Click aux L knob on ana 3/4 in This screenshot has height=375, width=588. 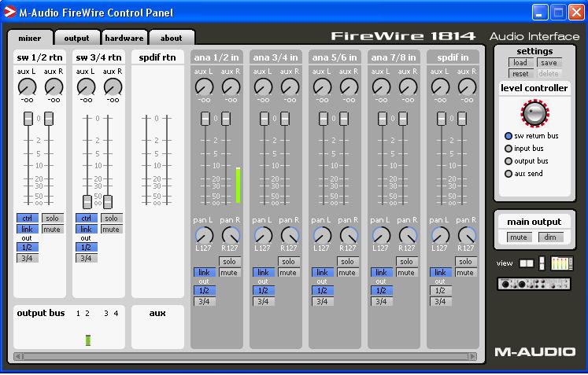pos(263,87)
